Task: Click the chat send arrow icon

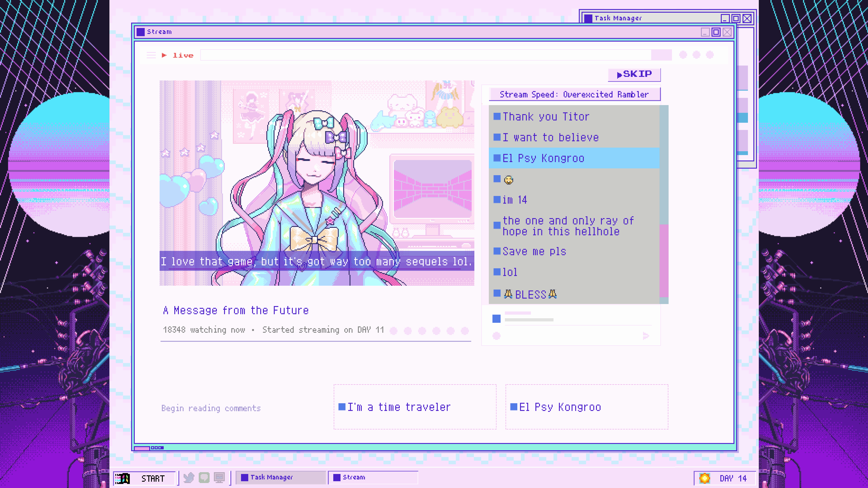Action: [646, 336]
